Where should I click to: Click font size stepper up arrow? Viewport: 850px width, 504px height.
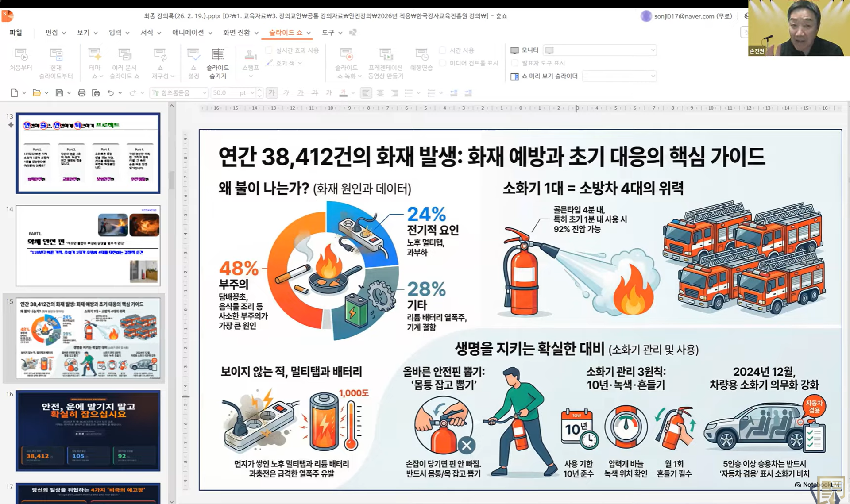click(259, 90)
